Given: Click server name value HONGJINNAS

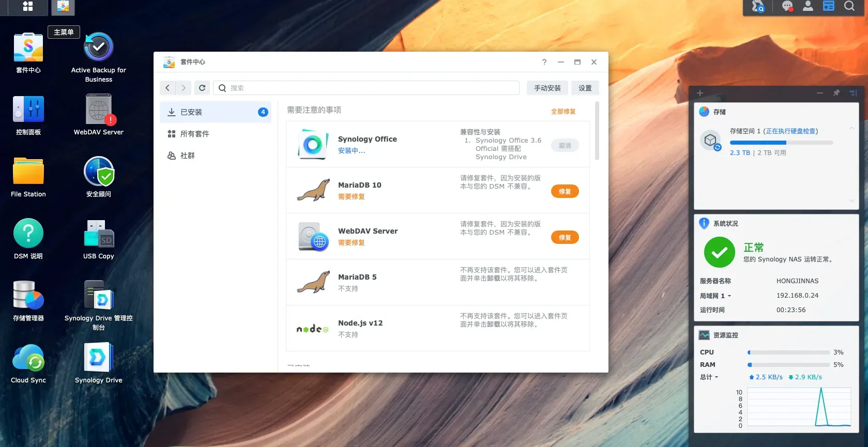Looking at the screenshot, I should tap(797, 281).
